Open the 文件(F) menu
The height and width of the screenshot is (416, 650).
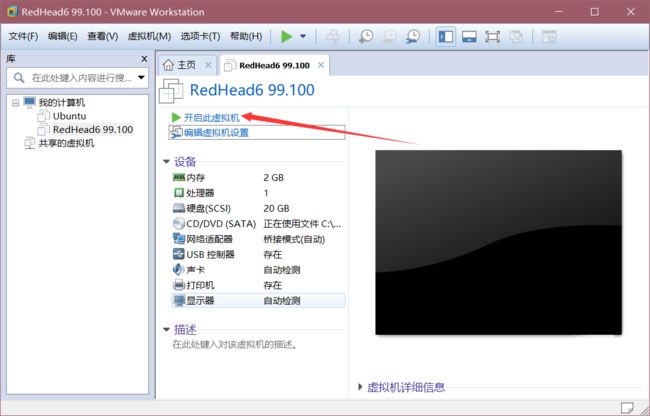[x=23, y=36]
